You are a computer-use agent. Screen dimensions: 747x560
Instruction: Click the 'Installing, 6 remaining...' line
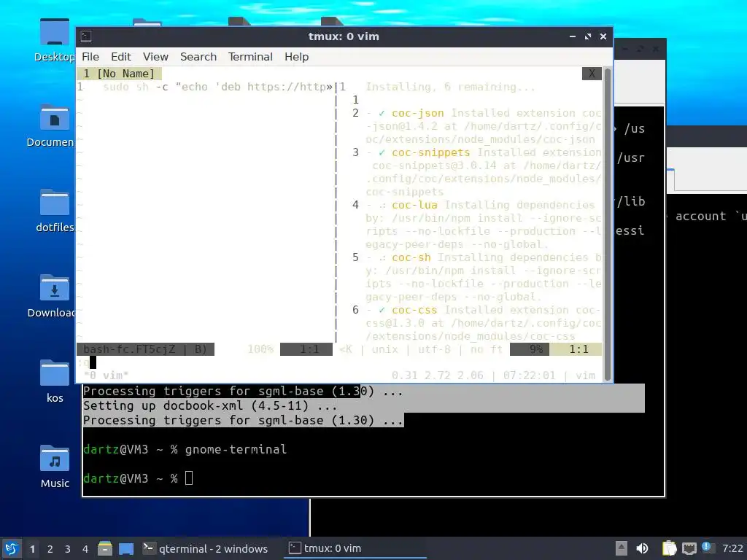tap(450, 87)
